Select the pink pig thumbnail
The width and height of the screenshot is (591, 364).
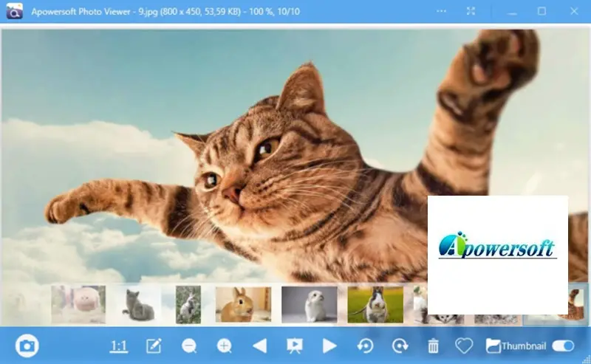coord(78,304)
